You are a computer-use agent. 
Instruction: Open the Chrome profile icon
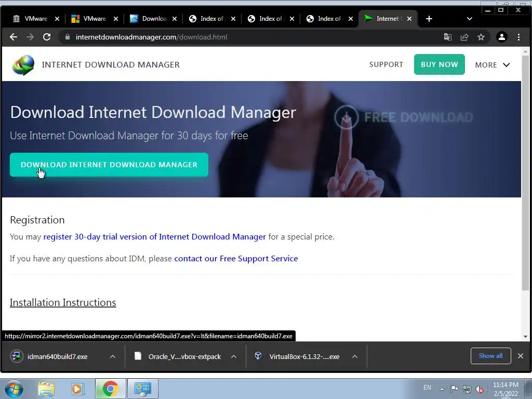tap(501, 37)
